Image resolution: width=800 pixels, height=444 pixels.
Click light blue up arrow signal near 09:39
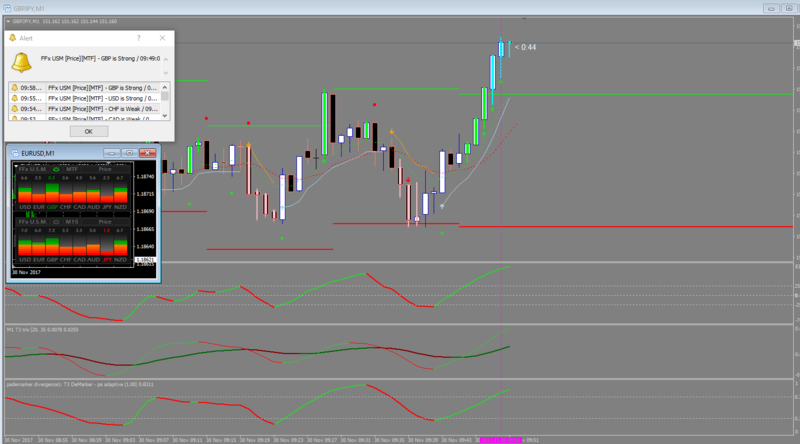point(442,206)
